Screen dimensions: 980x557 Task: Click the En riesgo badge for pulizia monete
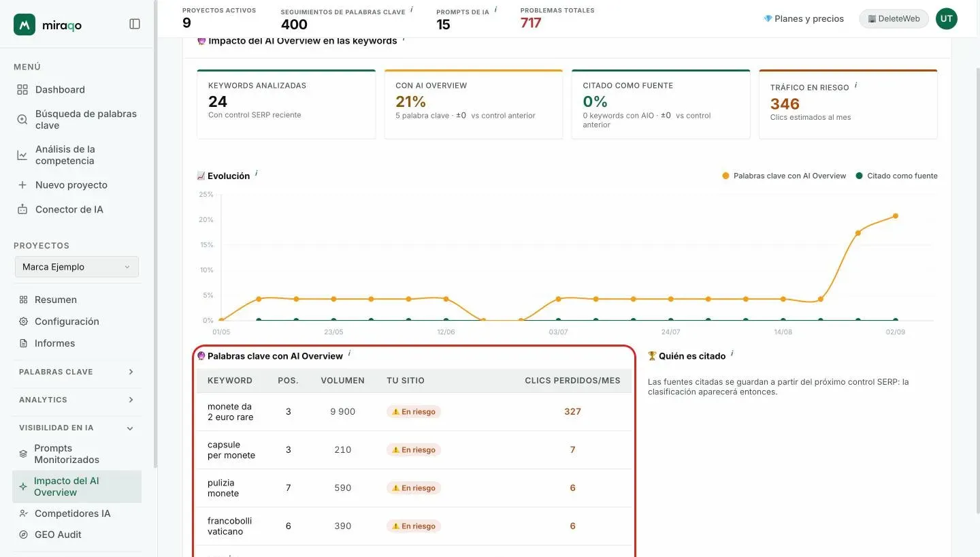(414, 488)
